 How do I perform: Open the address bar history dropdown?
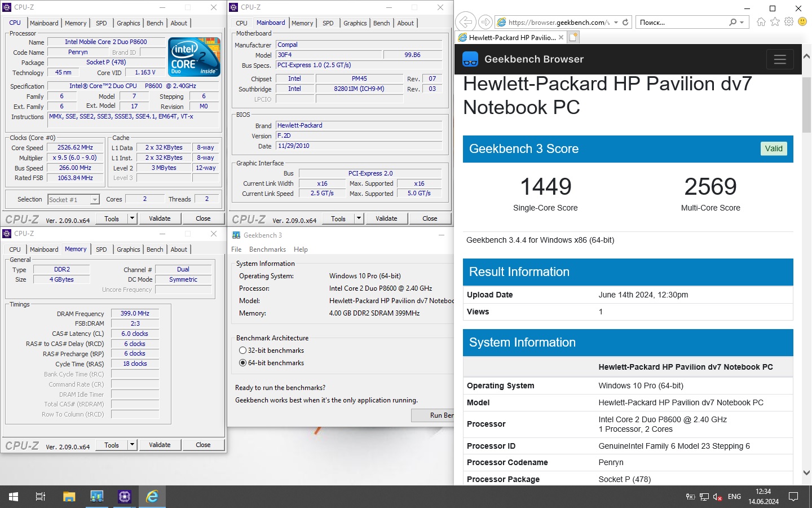coord(616,22)
